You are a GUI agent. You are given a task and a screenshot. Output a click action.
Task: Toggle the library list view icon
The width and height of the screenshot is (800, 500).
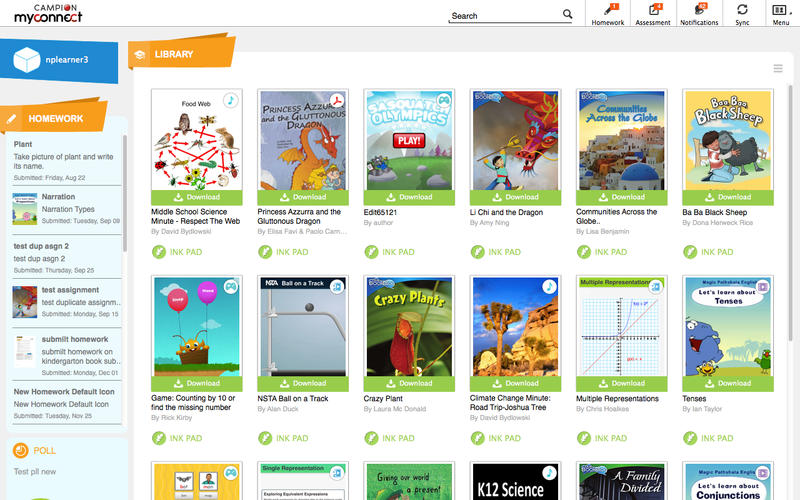[x=778, y=68]
